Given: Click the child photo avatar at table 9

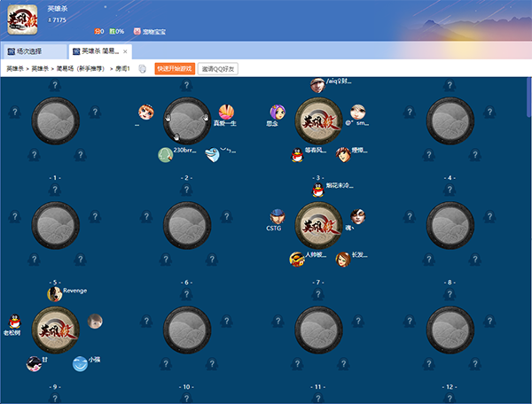Looking at the screenshot, I should point(95,321).
